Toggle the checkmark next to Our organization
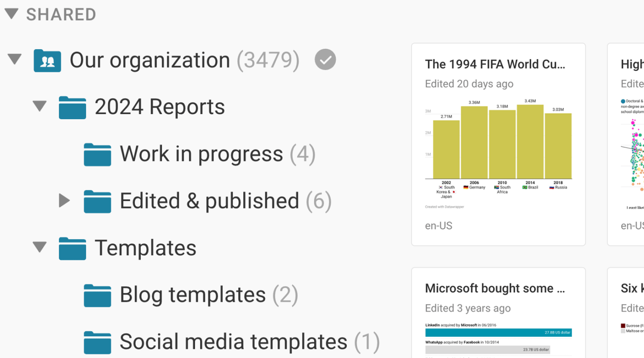The height and width of the screenshot is (358, 644). (x=325, y=60)
